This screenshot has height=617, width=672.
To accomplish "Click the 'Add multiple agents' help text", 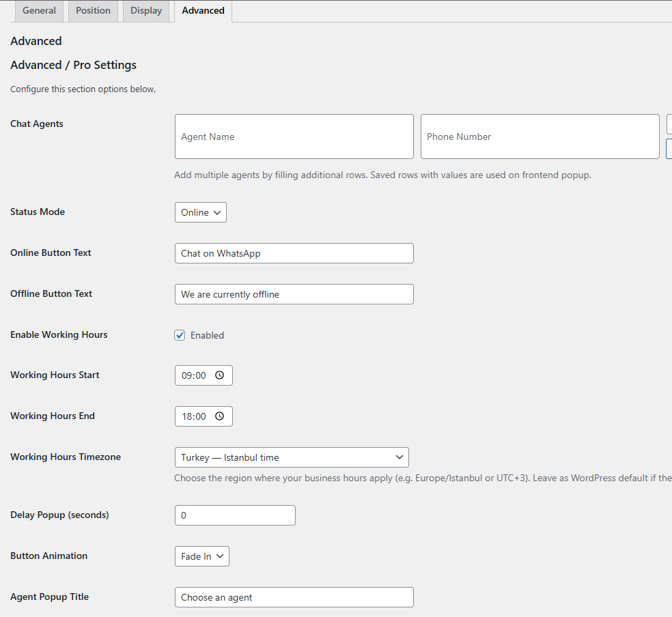I will [382, 175].
